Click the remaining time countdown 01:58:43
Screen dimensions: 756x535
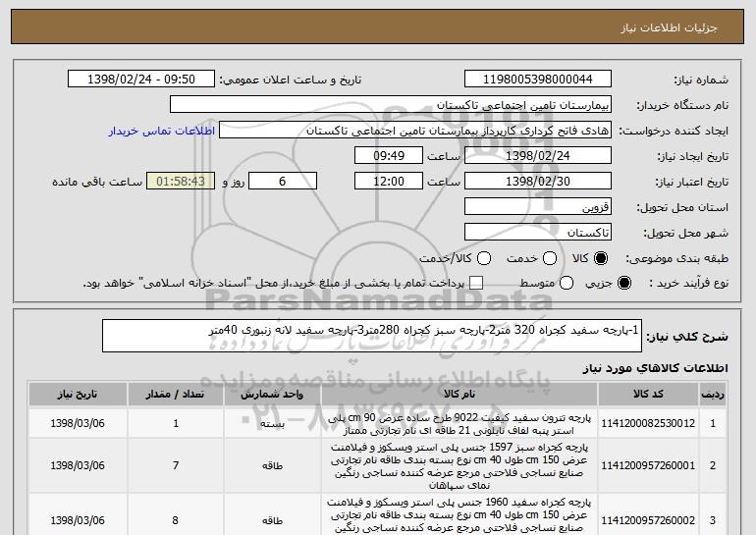click(x=181, y=182)
